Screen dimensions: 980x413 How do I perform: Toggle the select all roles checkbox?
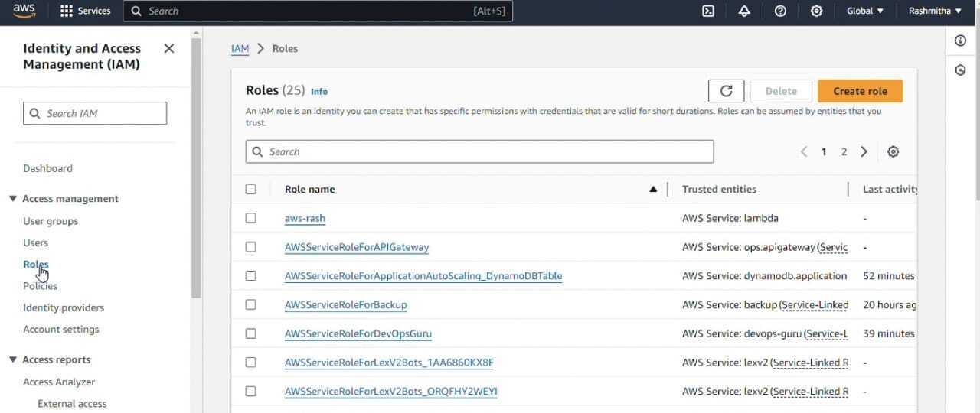250,189
